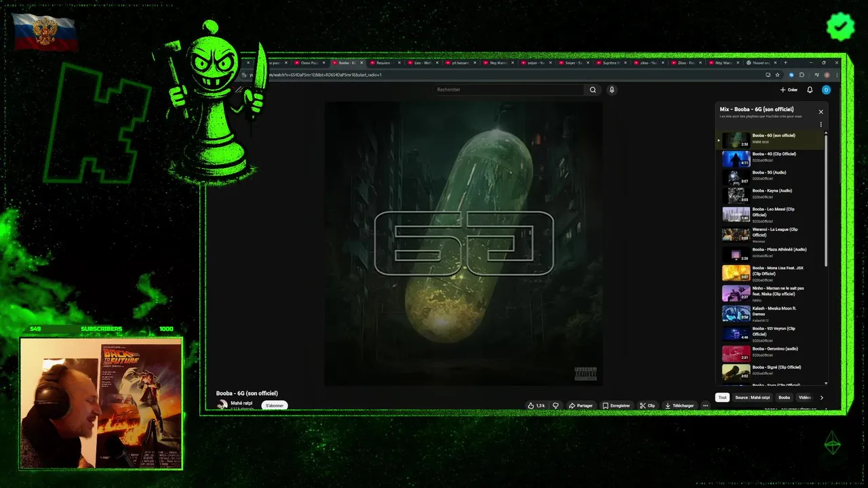Viewport: 868px width, 488px height.
Task: Subscribe with the S'abonner button
Action: (x=275, y=405)
